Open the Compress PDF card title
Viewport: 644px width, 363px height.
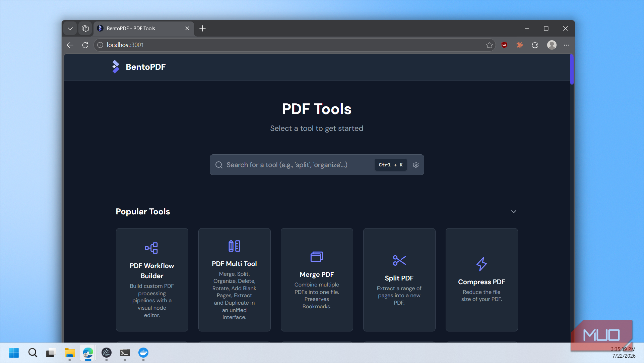pos(481,282)
